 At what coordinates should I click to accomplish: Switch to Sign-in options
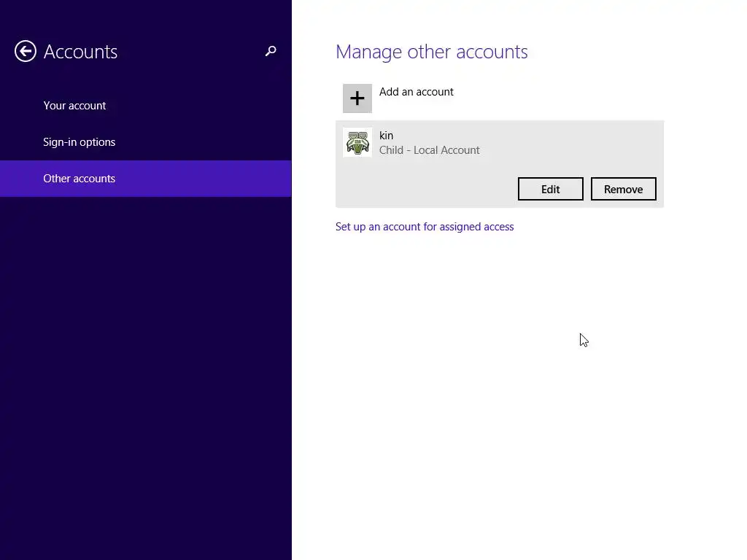[x=79, y=142]
